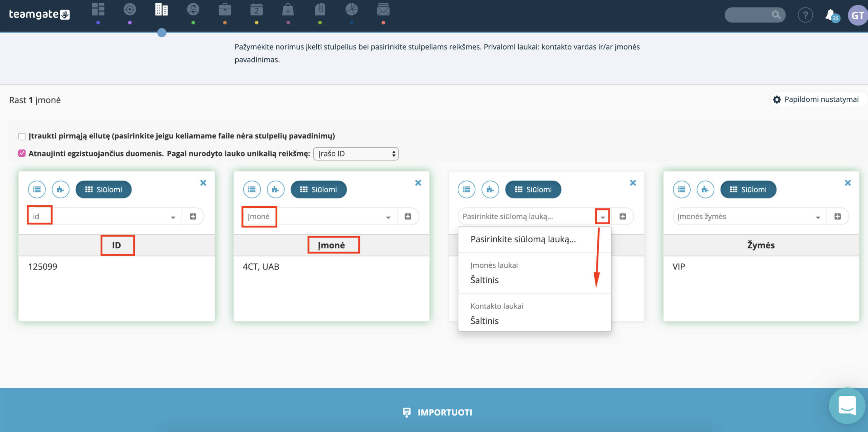Remove the Įmonė column card with X

pyautogui.click(x=418, y=183)
